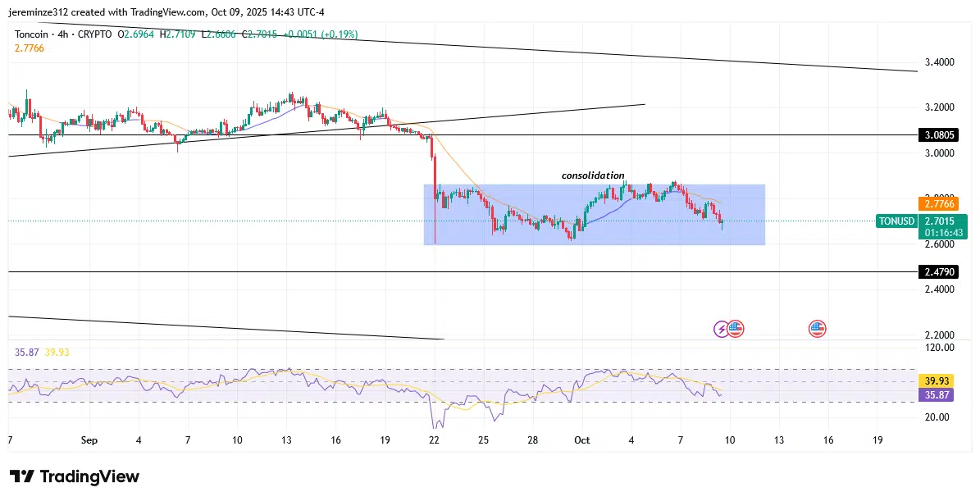The image size is (980, 501).
Task: Click the purple lightning bolt event icon
Action: tap(722, 329)
